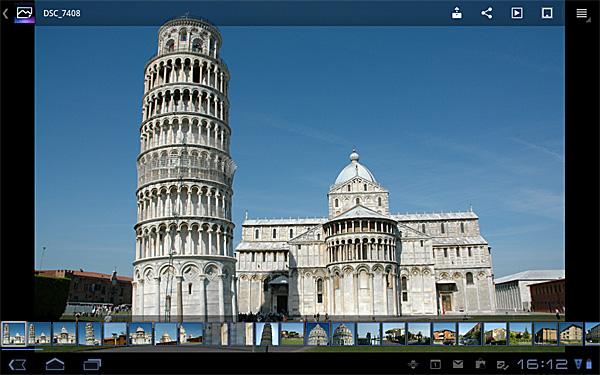Open the overflow menu with three lines
The width and height of the screenshot is (600, 375).
(x=582, y=13)
